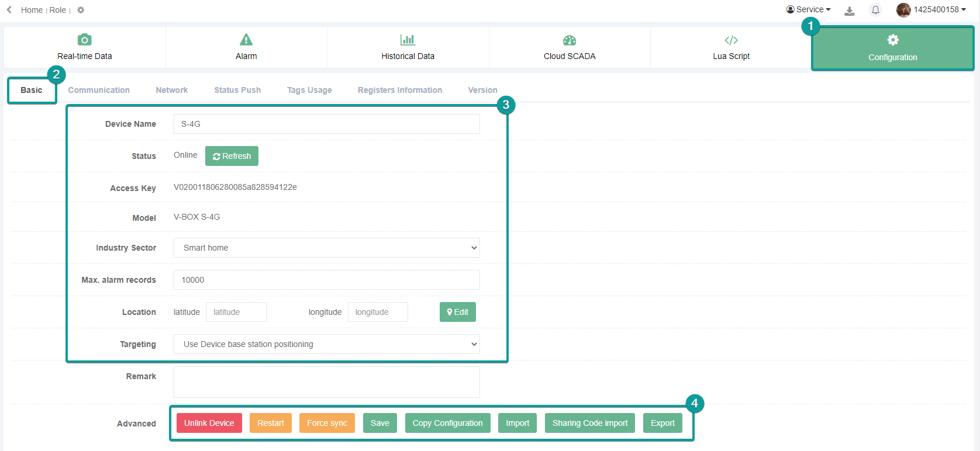Select the Configuration gear icon
The width and height of the screenshot is (980, 451).
tap(893, 40)
